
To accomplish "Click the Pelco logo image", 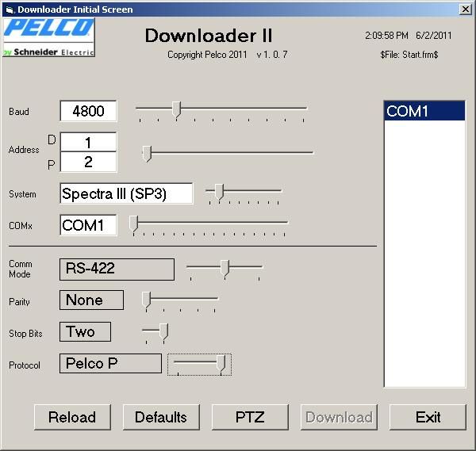I will pos(49,37).
